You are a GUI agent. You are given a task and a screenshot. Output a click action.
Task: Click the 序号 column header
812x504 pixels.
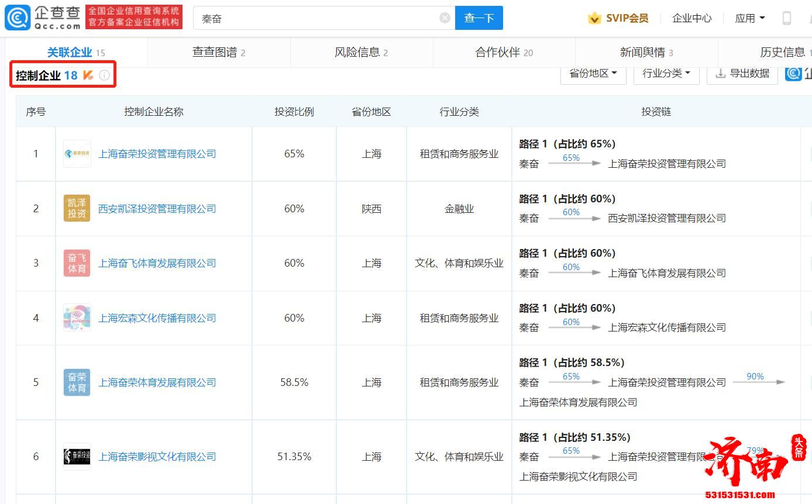(x=36, y=111)
